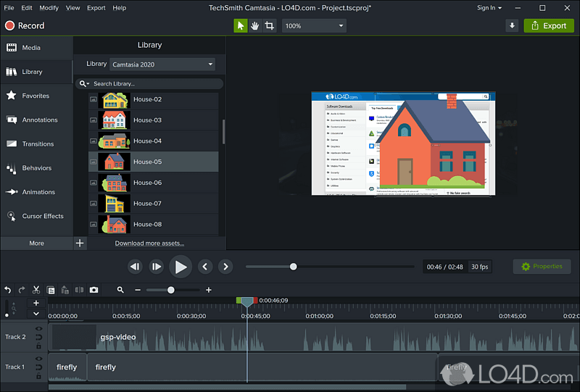The image size is (580, 392).
Task: Paste with the clipboard paste icon
Action: pos(65,290)
